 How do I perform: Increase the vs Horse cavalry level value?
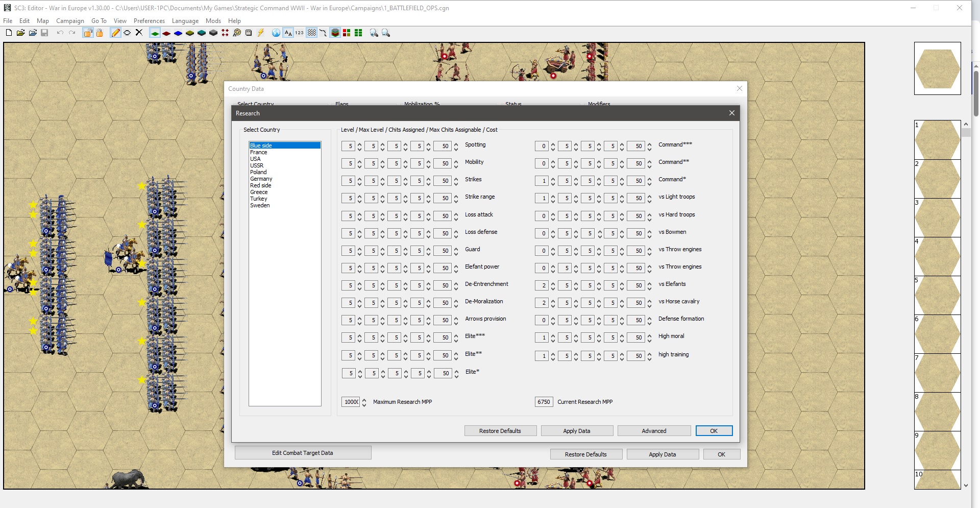tap(553, 301)
